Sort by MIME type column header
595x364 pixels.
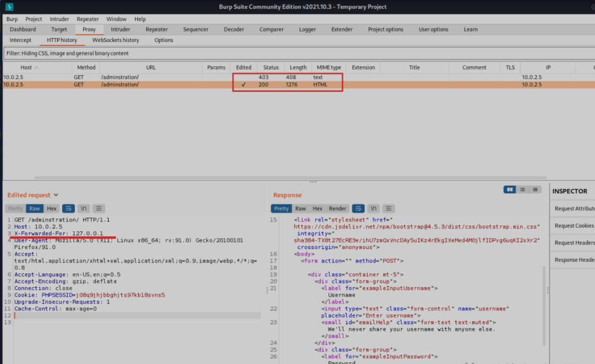329,67
